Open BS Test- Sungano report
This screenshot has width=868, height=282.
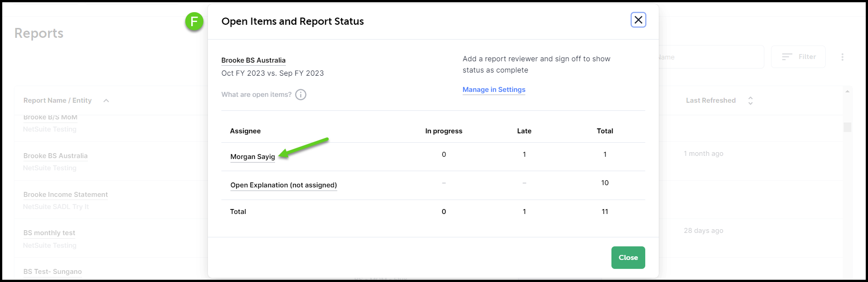[52, 272]
